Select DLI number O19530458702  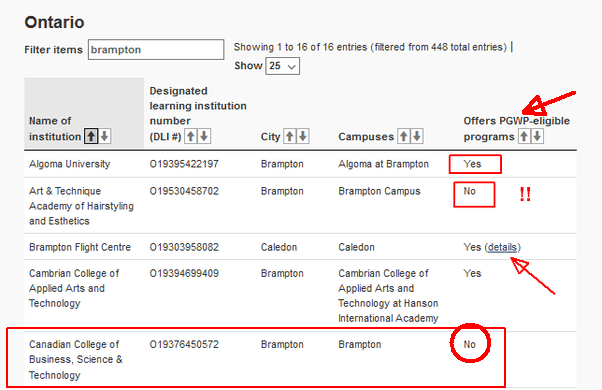184,191
